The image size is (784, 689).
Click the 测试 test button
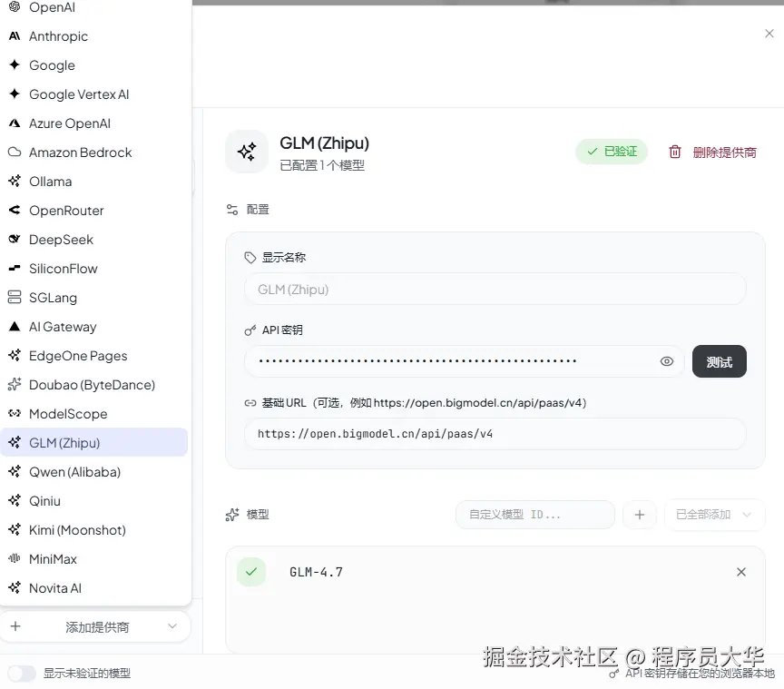click(719, 361)
